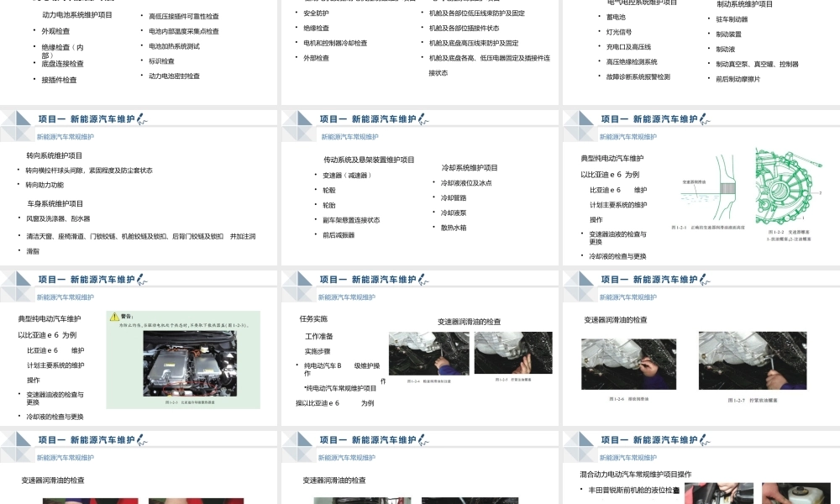
Task: Click the bullet 轮胎
Action: point(329,205)
